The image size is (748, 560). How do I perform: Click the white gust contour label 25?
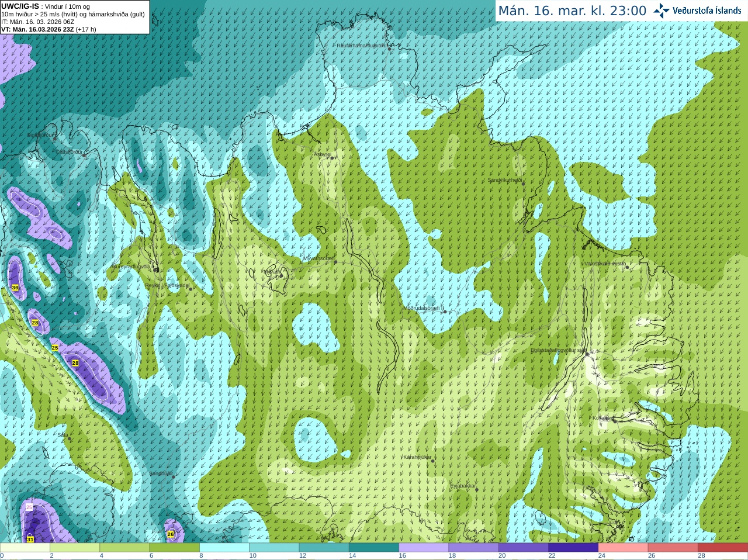[x=29, y=507]
